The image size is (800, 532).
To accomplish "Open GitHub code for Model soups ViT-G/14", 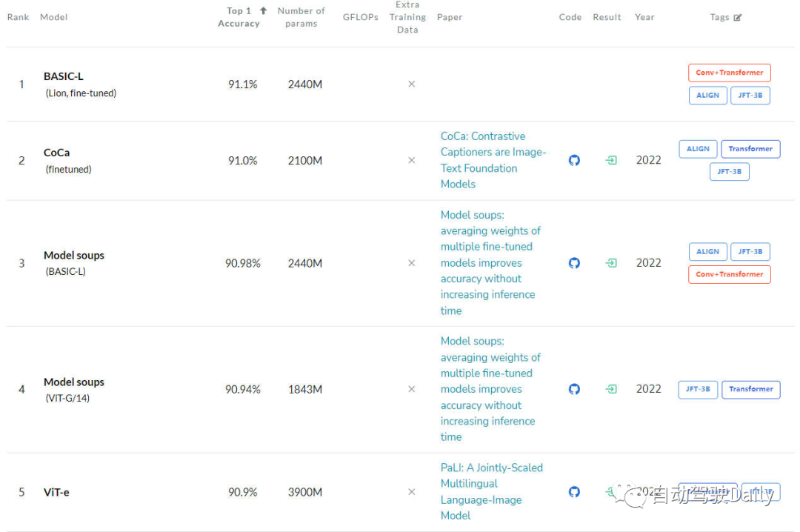I will pyautogui.click(x=574, y=389).
